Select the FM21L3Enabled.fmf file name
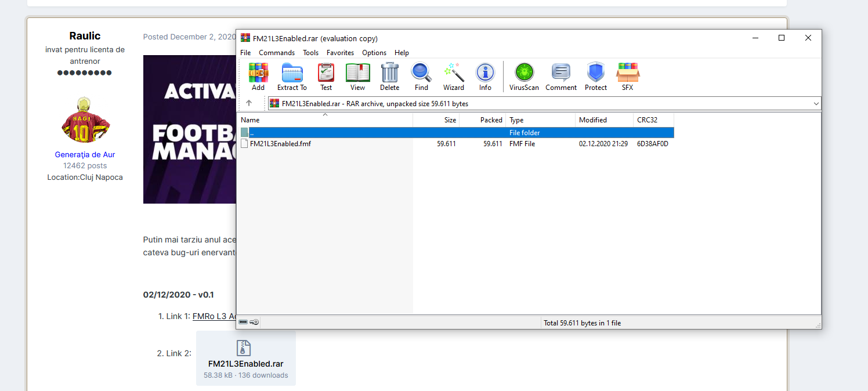The image size is (868, 391). coord(281,144)
